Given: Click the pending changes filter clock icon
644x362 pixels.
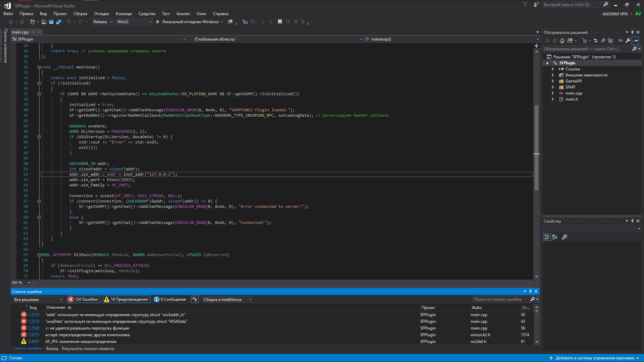Looking at the screenshot, I should pyautogui.click(x=585, y=41).
